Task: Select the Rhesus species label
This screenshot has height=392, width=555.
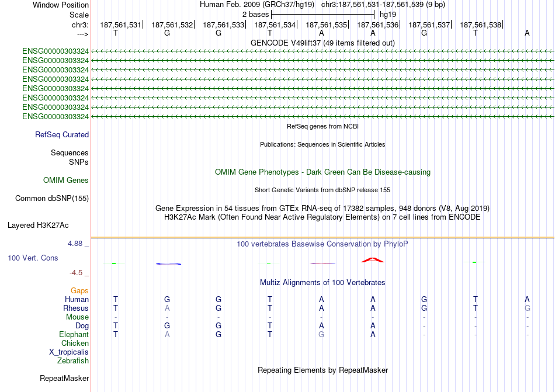Action: [x=76, y=308]
